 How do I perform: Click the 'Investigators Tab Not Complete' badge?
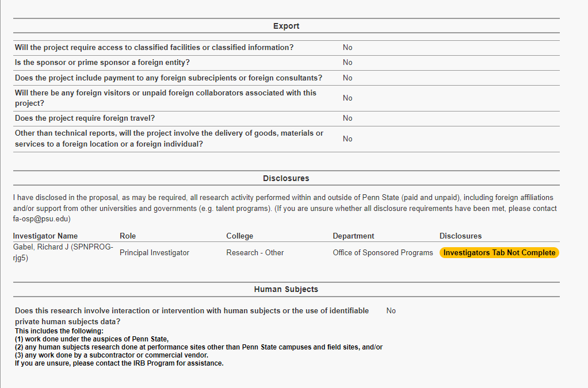(x=499, y=252)
